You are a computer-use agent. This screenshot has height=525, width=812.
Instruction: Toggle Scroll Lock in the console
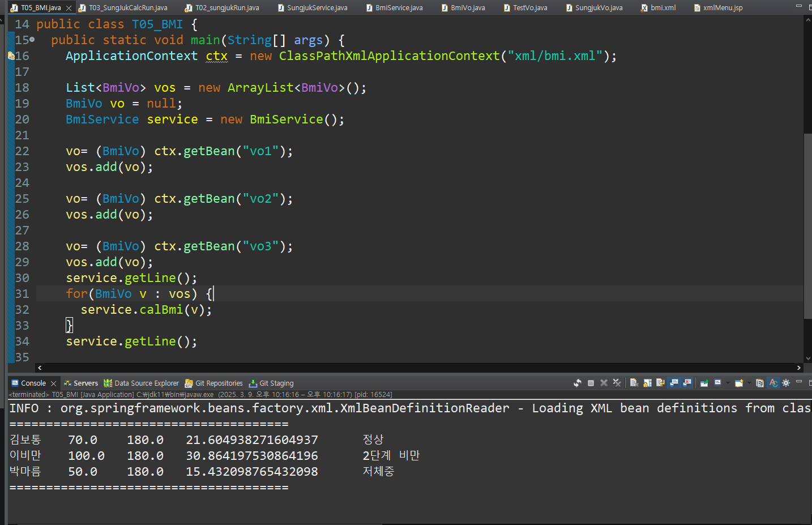click(x=647, y=383)
